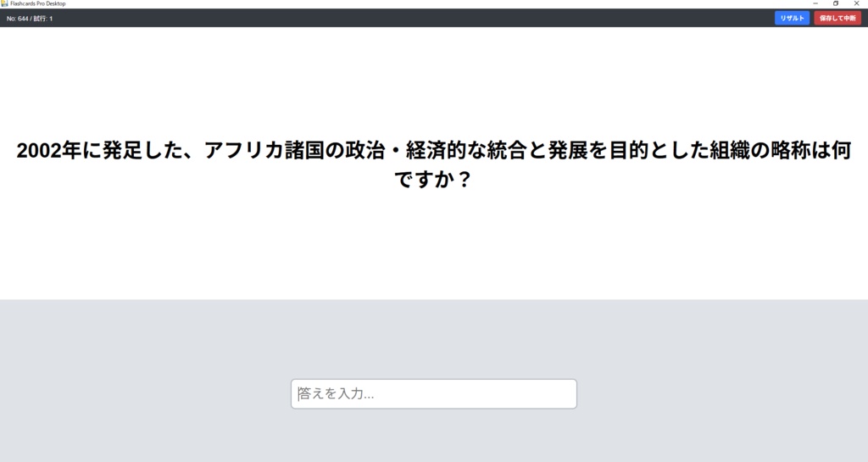This screenshot has width=868, height=462.
Task: Open the リザルト results screen
Action: click(x=792, y=19)
